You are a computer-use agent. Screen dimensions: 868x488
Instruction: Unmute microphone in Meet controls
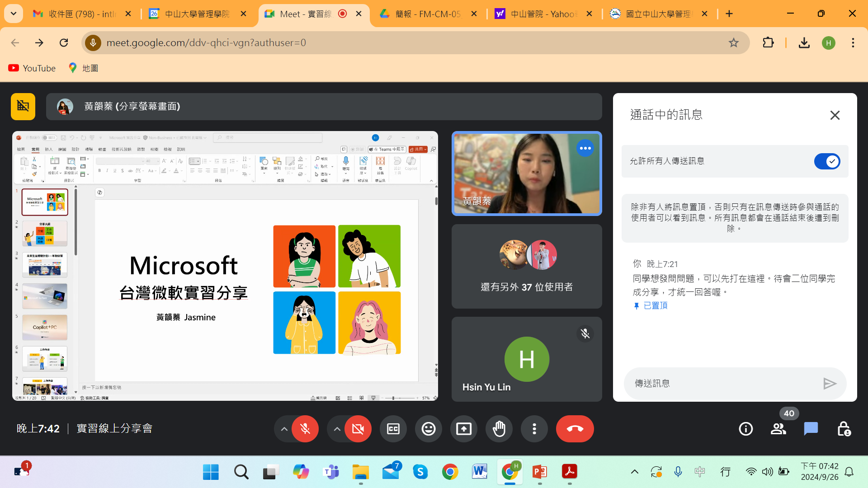[305, 429]
